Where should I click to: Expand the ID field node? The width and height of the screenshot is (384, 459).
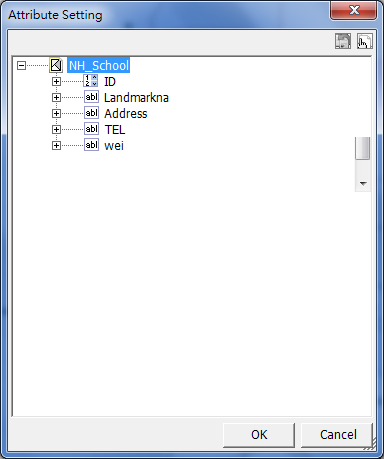[x=56, y=81]
